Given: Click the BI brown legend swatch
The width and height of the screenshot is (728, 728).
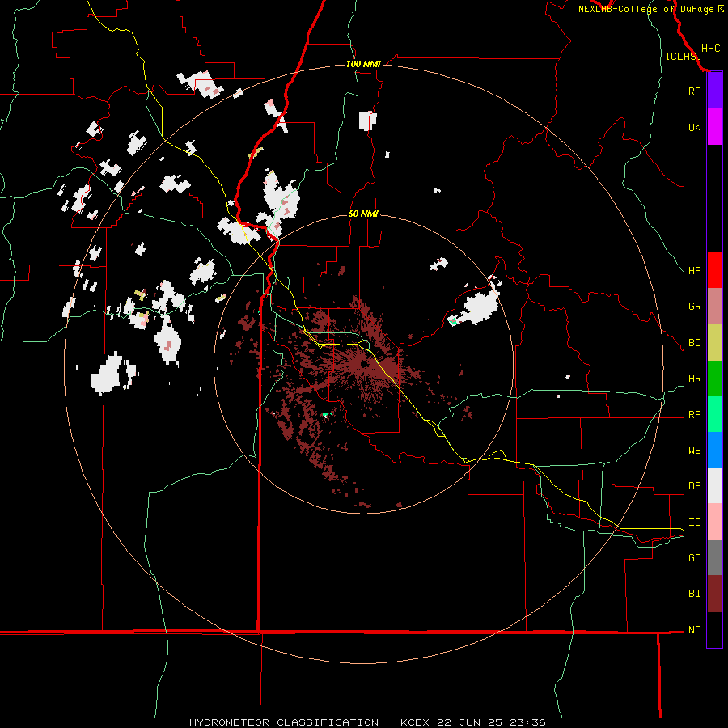Looking at the screenshot, I should tap(714, 594).
